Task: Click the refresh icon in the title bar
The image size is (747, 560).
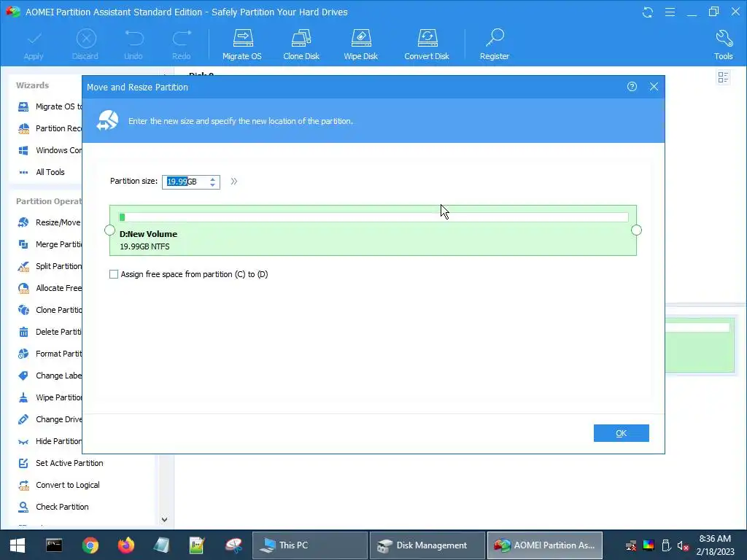Action: 648,12
